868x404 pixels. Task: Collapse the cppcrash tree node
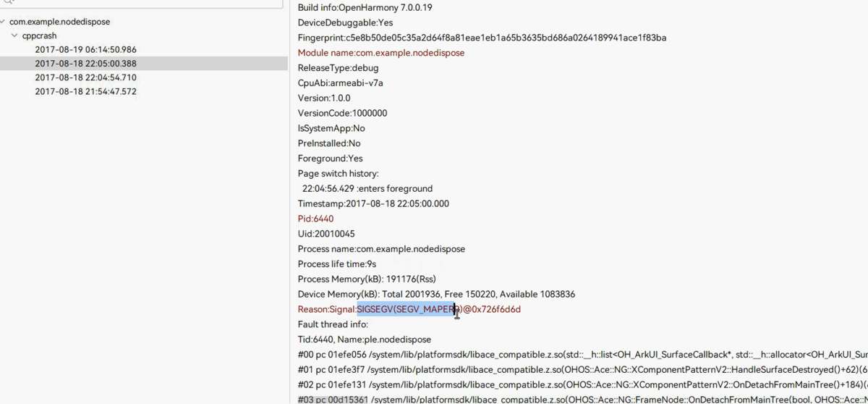point(15,35)
